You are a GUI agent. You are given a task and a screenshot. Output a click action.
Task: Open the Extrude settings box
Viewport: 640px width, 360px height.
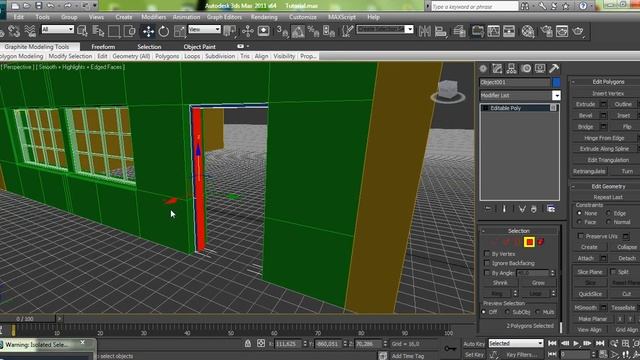603,104
